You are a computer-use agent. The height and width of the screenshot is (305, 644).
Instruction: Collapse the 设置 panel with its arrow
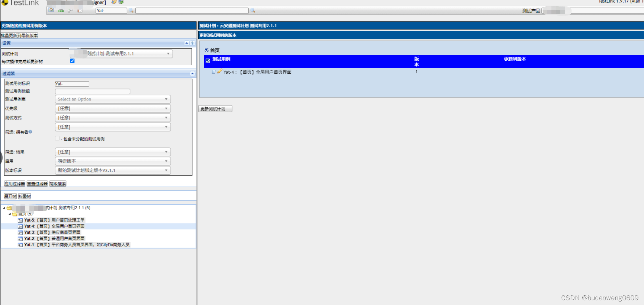[187, 43]
